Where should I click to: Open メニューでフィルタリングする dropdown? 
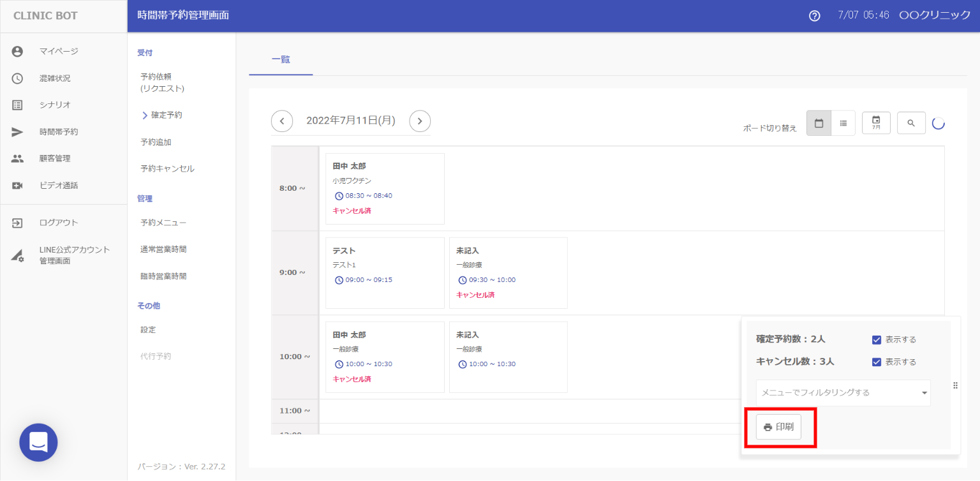click(x=843, y=392)
